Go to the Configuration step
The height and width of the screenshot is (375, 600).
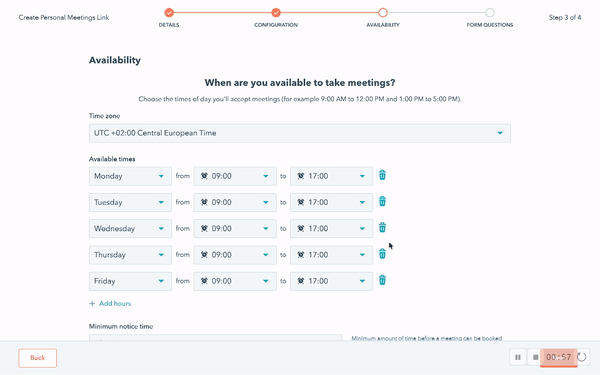pyautogui.click(x=276, y=13)
